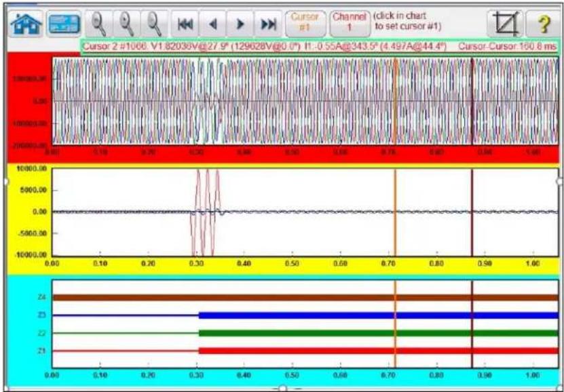Click the '10000.00' axis label of current chart

pos(31,168)
